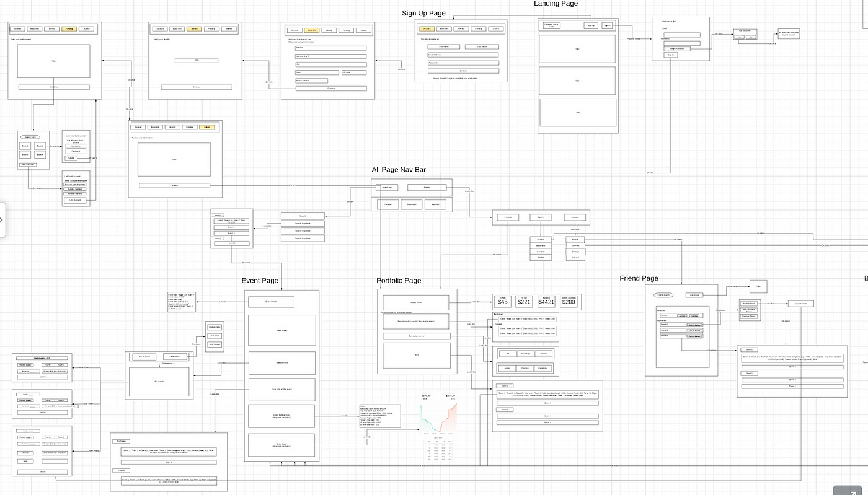Click the ZIP code field
868x495 pixels.
353,72
